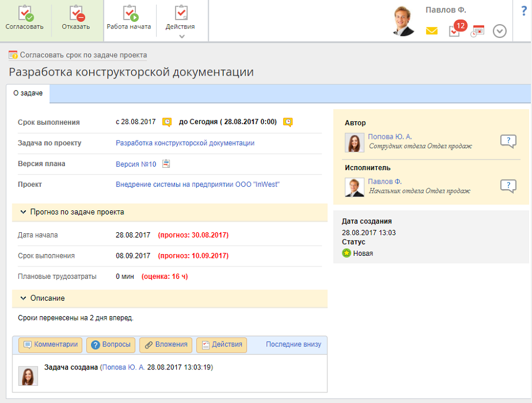Open chat bubble next to Попова Ю. А.
This screenshot has width=532, height=403.
click(508, 141)
